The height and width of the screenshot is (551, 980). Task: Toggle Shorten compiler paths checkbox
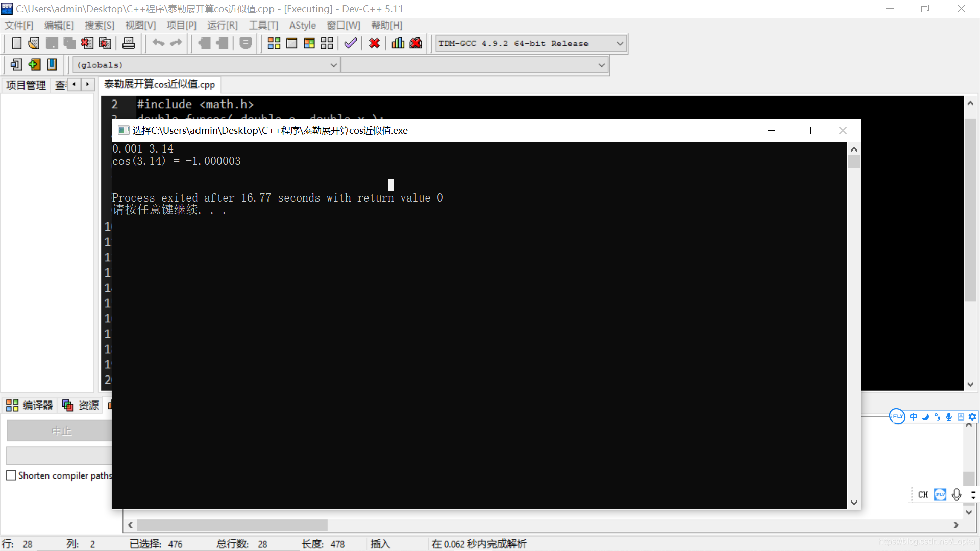tap(11, 475)
